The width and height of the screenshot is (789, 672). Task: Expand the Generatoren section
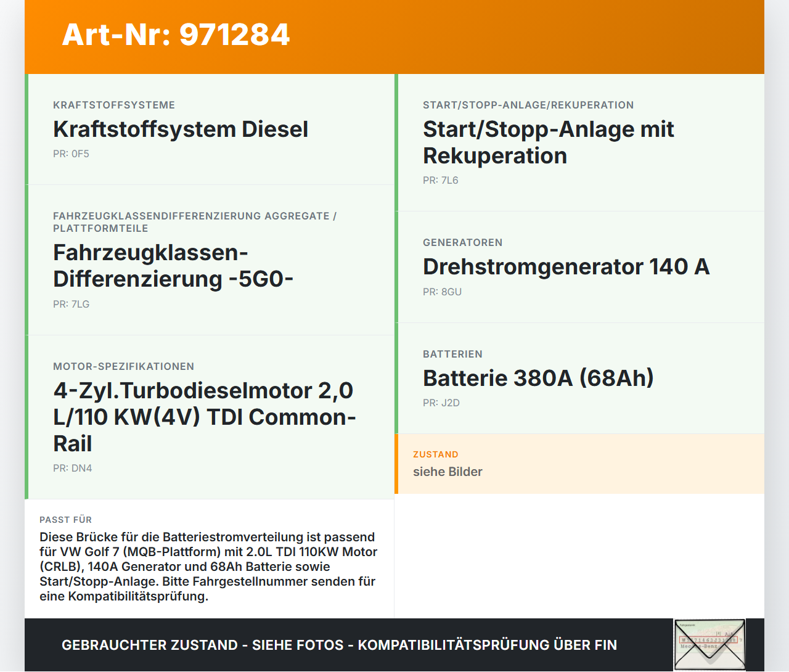pos(462,242)
